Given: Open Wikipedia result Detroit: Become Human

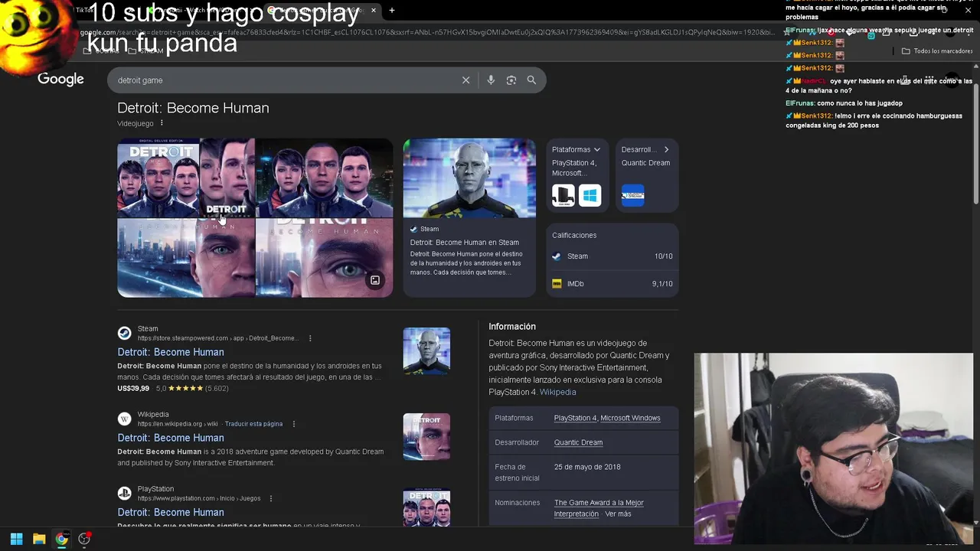Looking at the screenshot, I should (x=171, y=438).
